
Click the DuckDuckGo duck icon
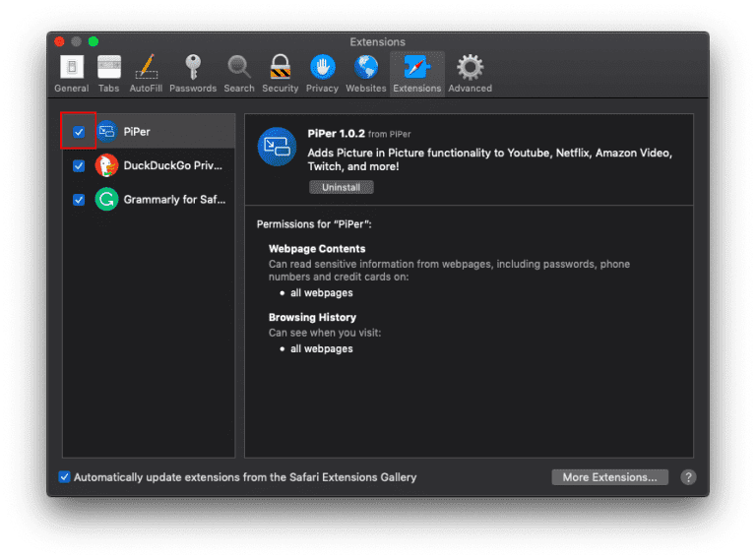(x=106, y=165)
